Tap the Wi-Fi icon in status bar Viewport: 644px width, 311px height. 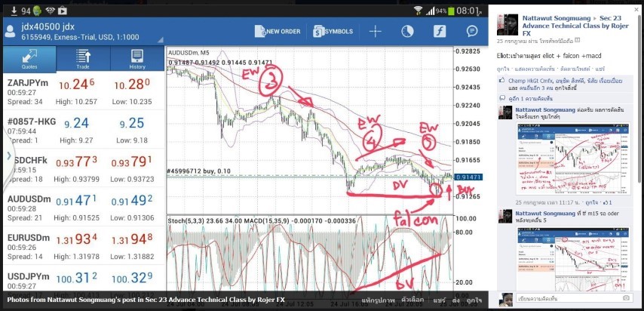[419, 11]
